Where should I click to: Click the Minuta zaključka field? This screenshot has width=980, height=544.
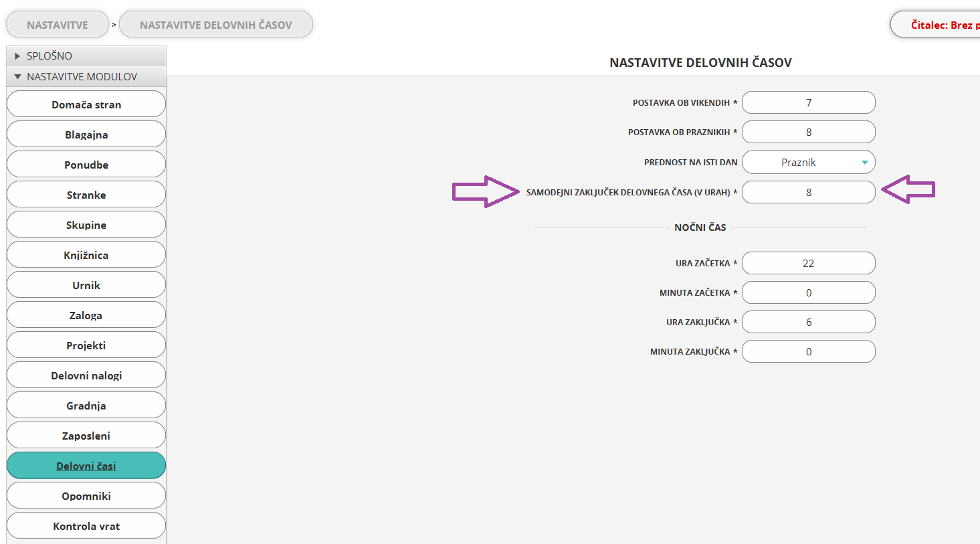pos(809,351)
